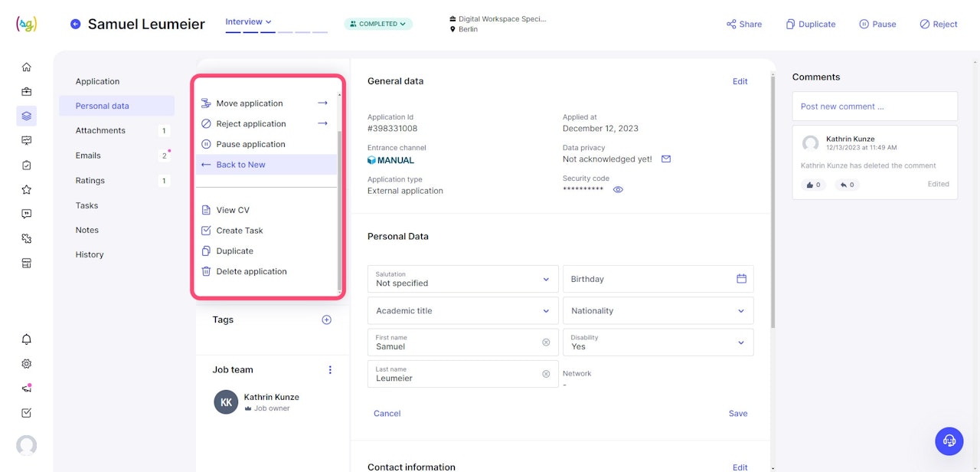Viewport: 980px width, 472px height.
Task: Click Edit next to General data
Action: tap(740, 81)
